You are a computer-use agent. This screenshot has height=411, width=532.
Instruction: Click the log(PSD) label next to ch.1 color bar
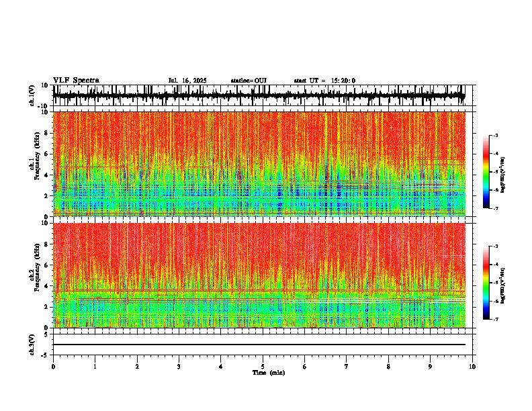503,175
